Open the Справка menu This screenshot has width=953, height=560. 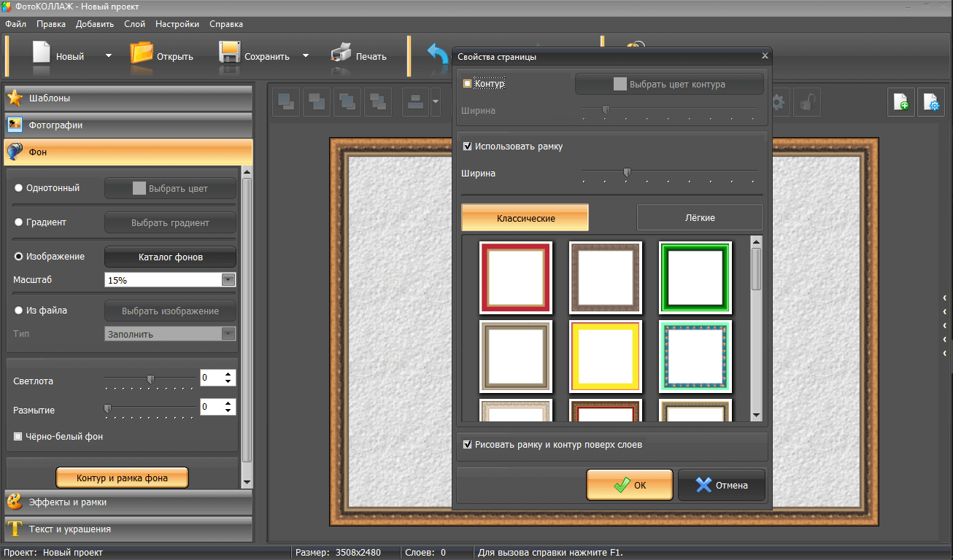click(226, 24)
